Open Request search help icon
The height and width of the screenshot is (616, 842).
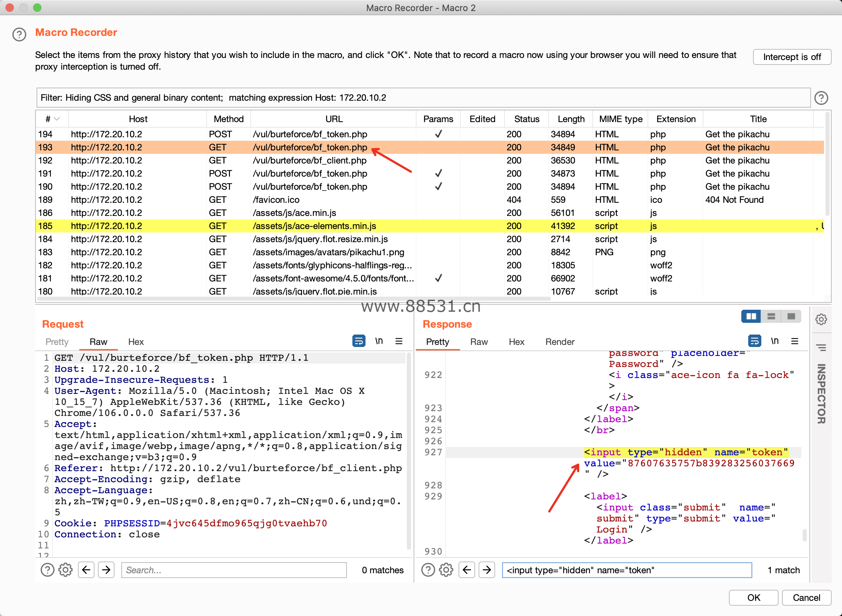click(47, 570)
